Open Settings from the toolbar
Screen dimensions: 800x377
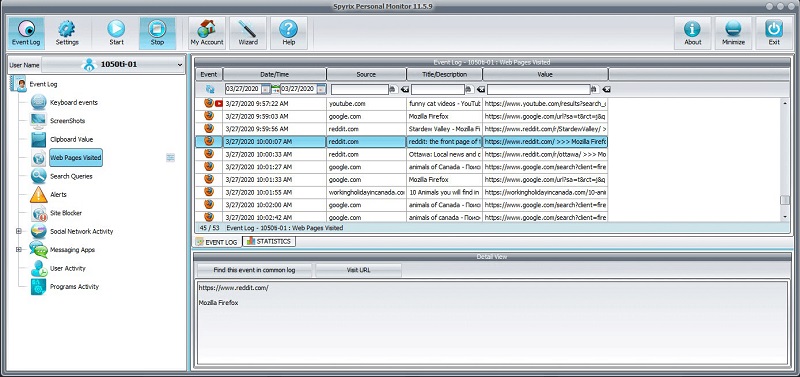click(67, 34)
